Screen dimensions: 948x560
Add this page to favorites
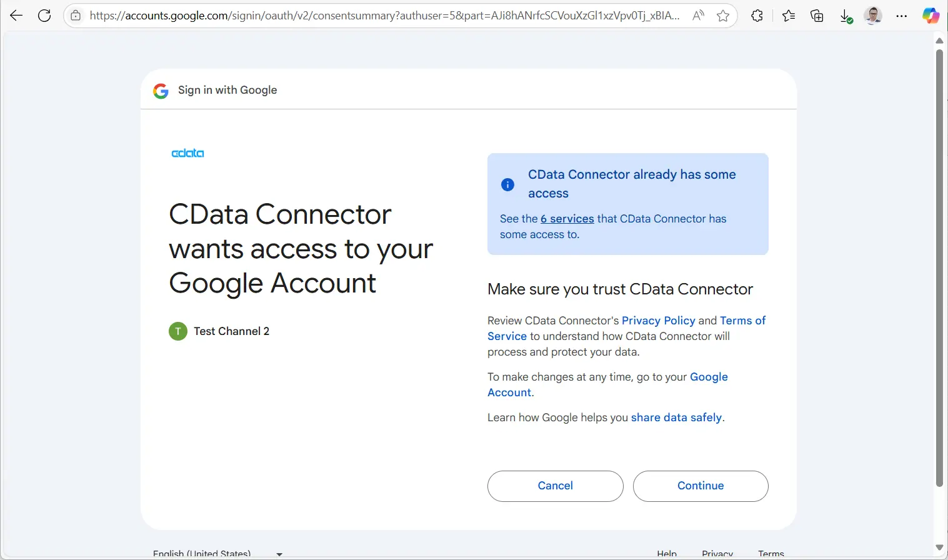(x=723, y=16)
